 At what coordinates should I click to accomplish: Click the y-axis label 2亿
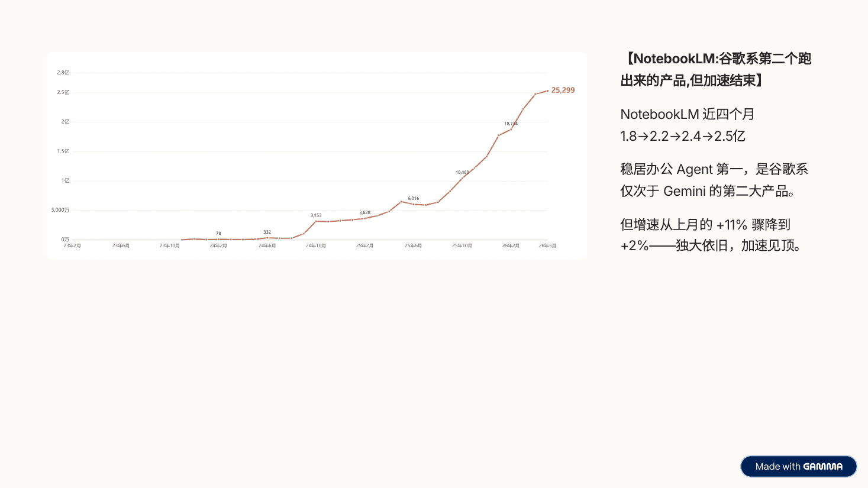65,122
